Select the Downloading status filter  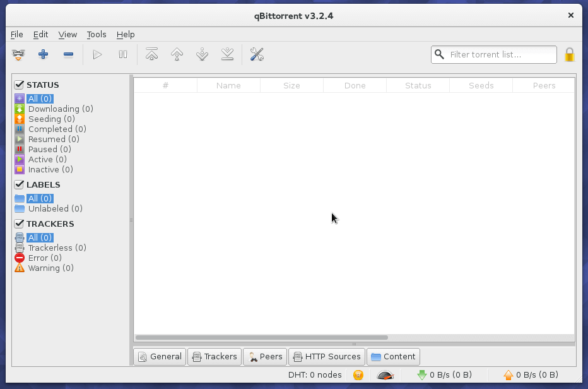pos(60,109)
